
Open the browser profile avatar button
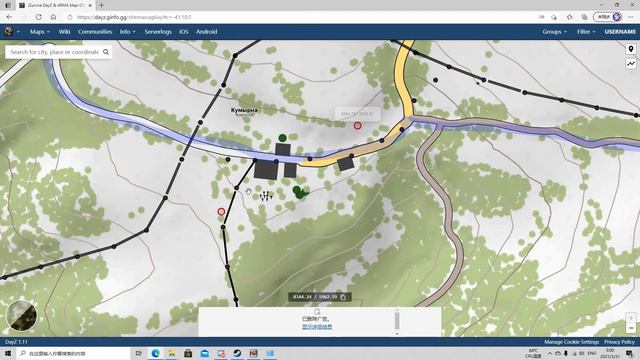[608, 17]
